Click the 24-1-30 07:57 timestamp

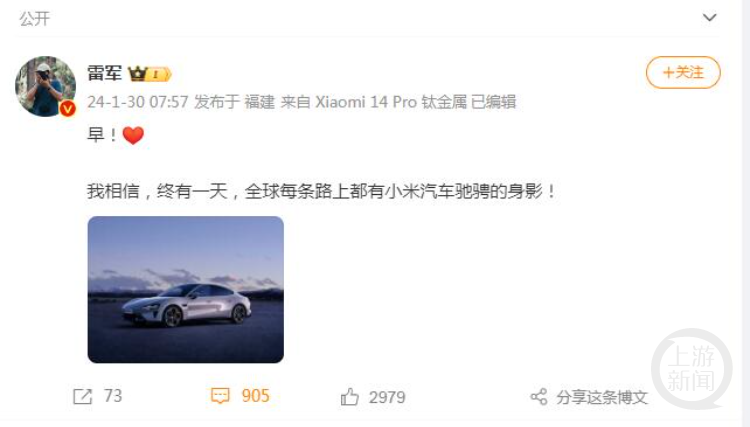[138, 102]
